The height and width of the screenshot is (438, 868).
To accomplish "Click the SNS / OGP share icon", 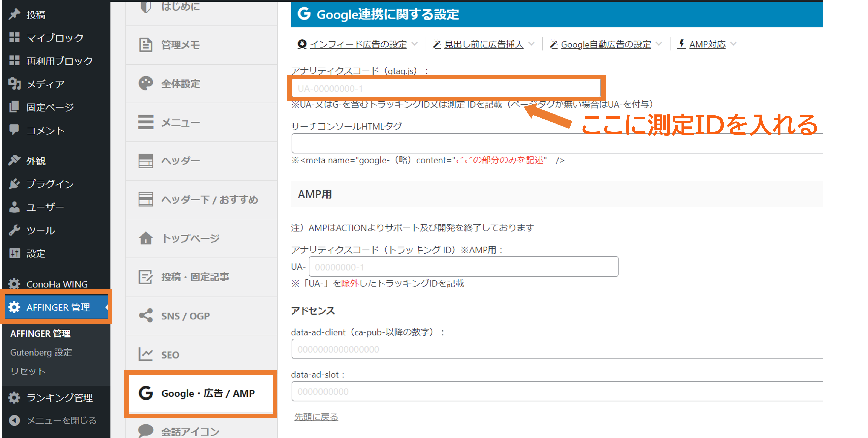I will tap(145, 316).
